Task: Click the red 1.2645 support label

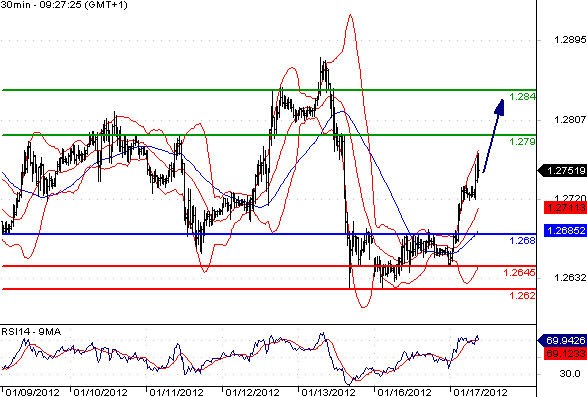Action: point(520,272)
